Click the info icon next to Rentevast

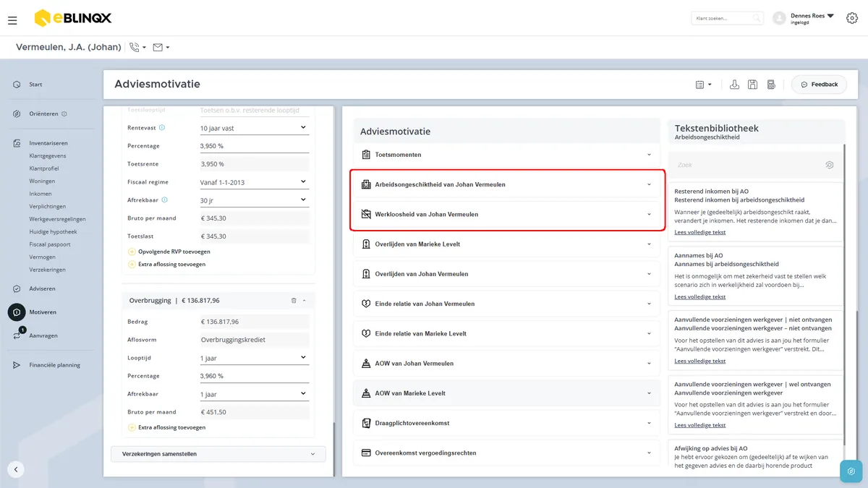[x=162, y=128]
